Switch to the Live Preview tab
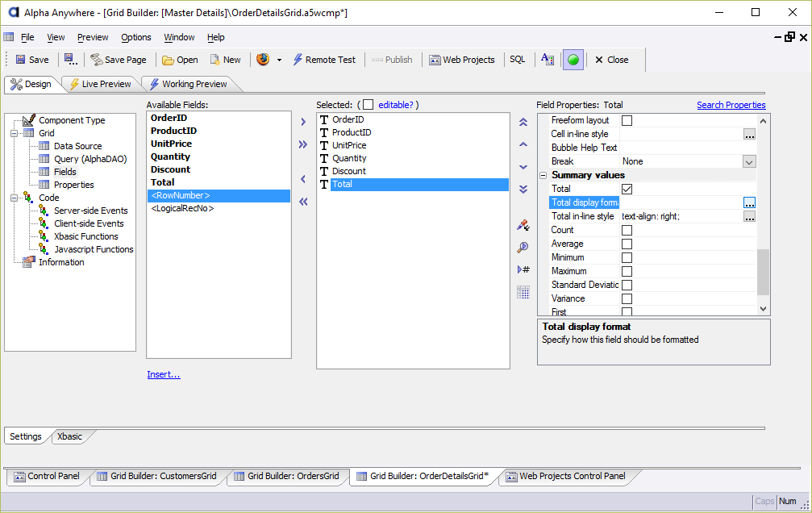The width and height of the screenshot is (812, 513). [101, 84]
